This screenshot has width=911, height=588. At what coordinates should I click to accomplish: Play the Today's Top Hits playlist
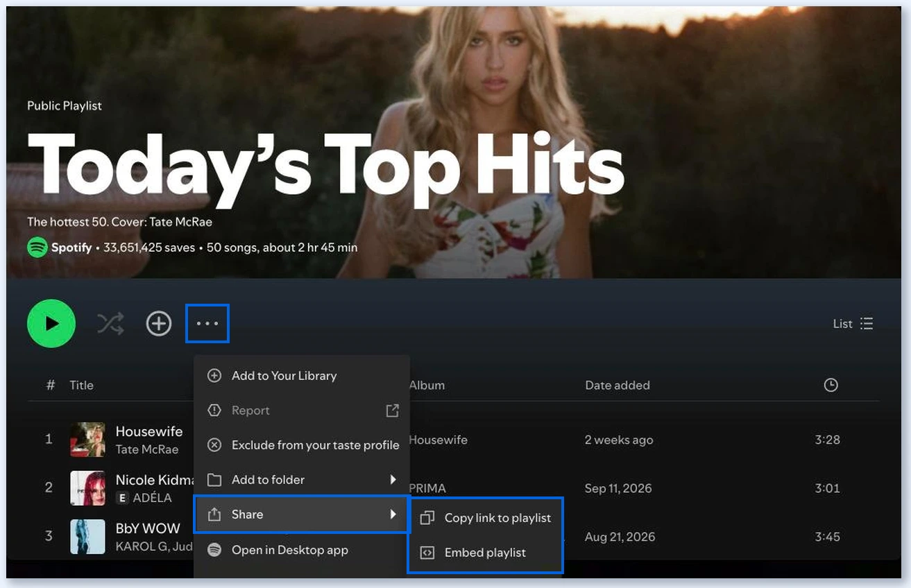pyautogui.click(x=51, y=323)
